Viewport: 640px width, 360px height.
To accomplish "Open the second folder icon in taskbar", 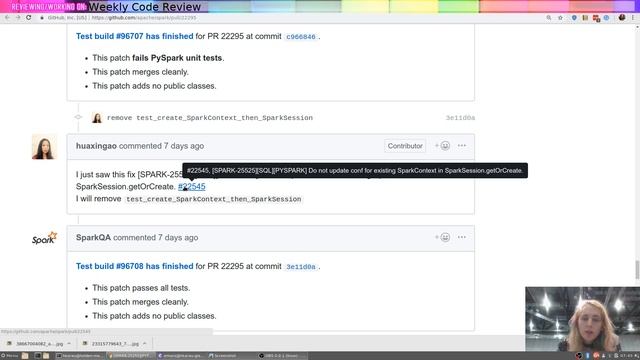I will [46, 356].
